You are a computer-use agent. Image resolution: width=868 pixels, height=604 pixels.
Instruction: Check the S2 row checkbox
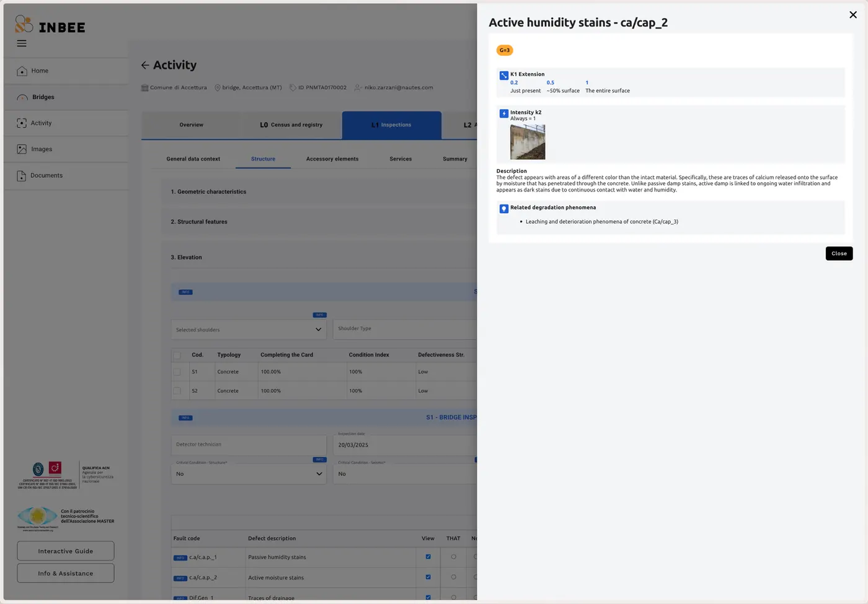point(177,391)
